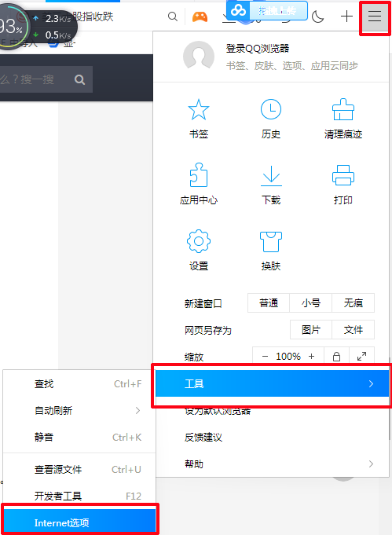Save webpage as 图片
This screenshot has height=535, width=392.
311,330
